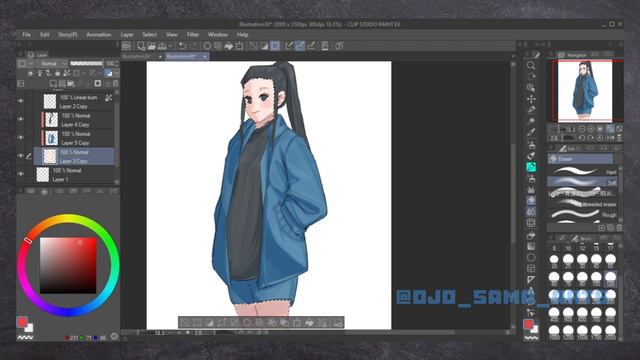Viewport: 640px width, 360px height.
Task: Click the Redo arrow in the command bar
Action: click(x=194, y=46)
